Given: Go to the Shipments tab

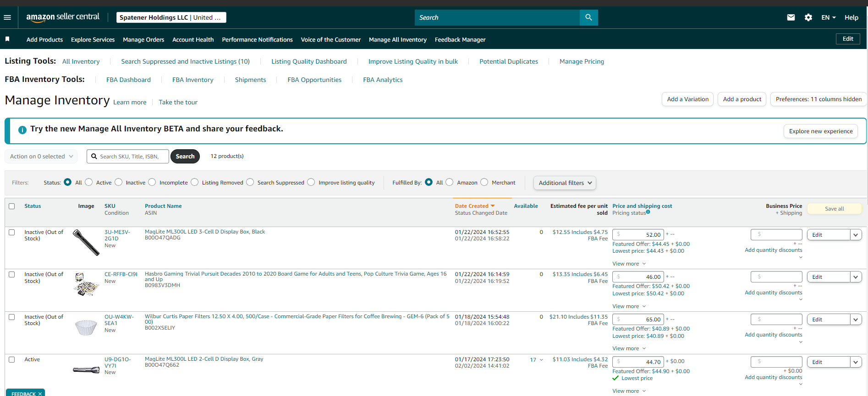Looking at the screenshot, I should [250, 80].
